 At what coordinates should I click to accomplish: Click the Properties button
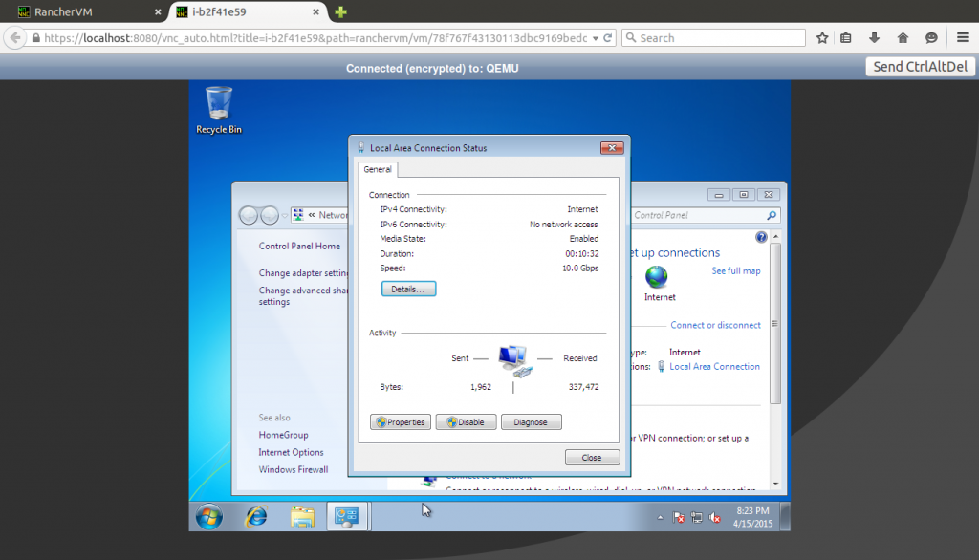pos(401,422)
